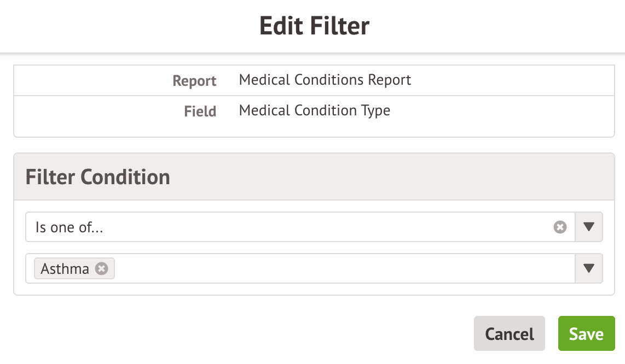This screenshot has height=364, width=625.
Task: Click the Filter Condition section heading
Action: pos(98,177)
